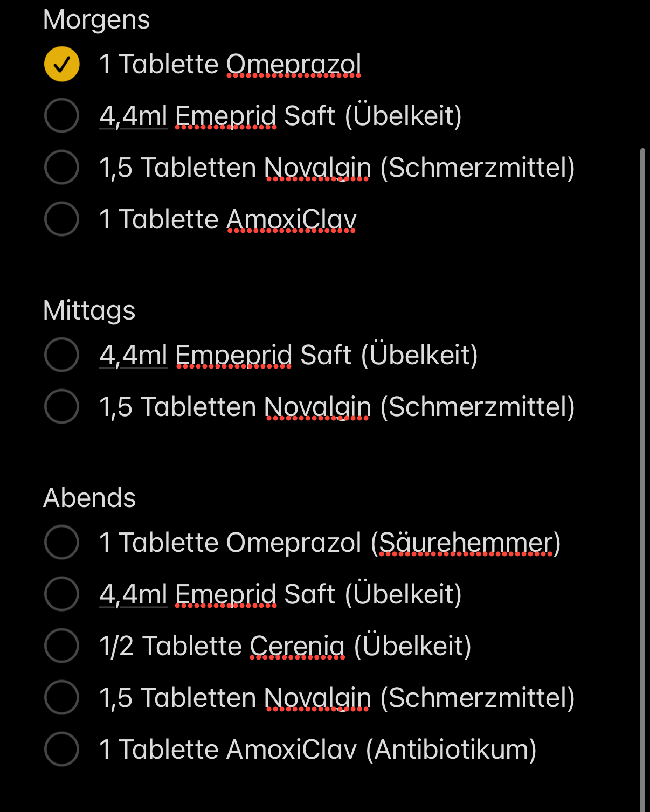
Task: Check evening Omeprazol (Säurehemmer) circle
Action: [x=62, y=542]
